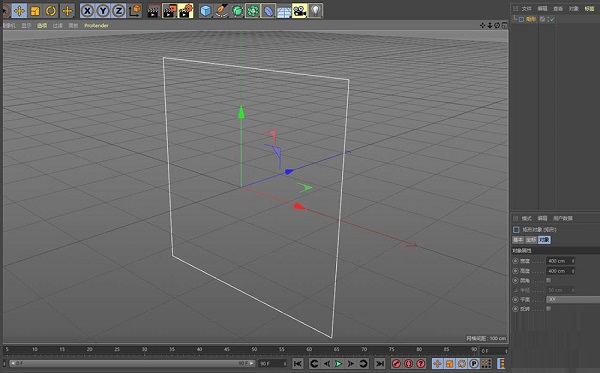Toggle X axis lock
The height and width of the screenshot is (373, 600).
(87, 11)
